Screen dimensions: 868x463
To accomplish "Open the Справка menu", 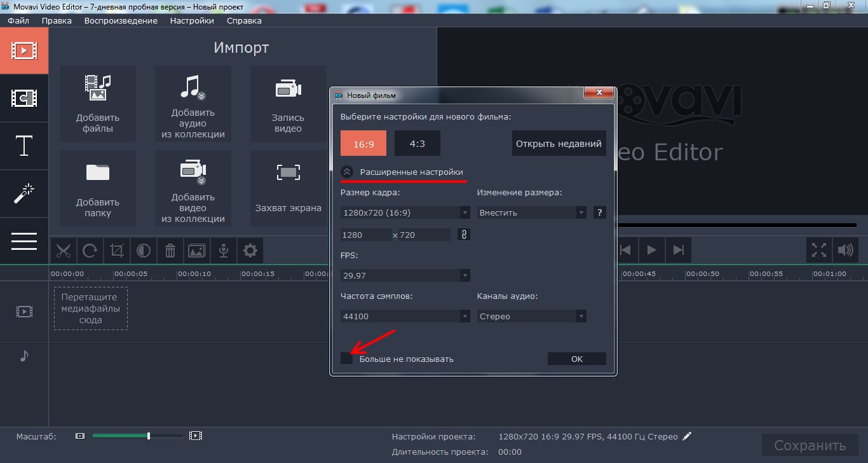I will 244,20.
